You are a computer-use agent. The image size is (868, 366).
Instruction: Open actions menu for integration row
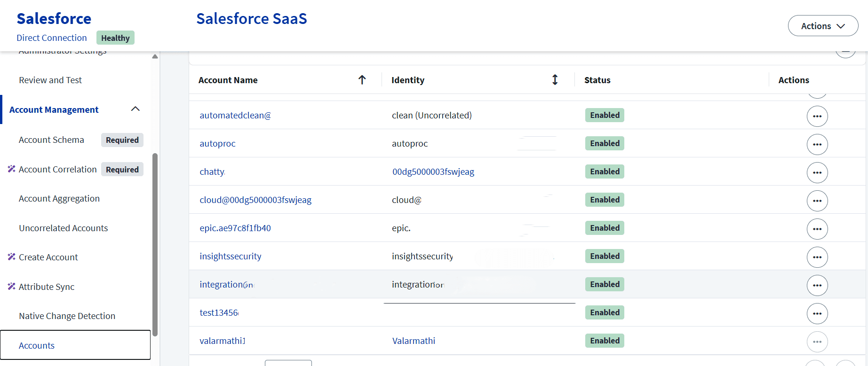[817, 285]
